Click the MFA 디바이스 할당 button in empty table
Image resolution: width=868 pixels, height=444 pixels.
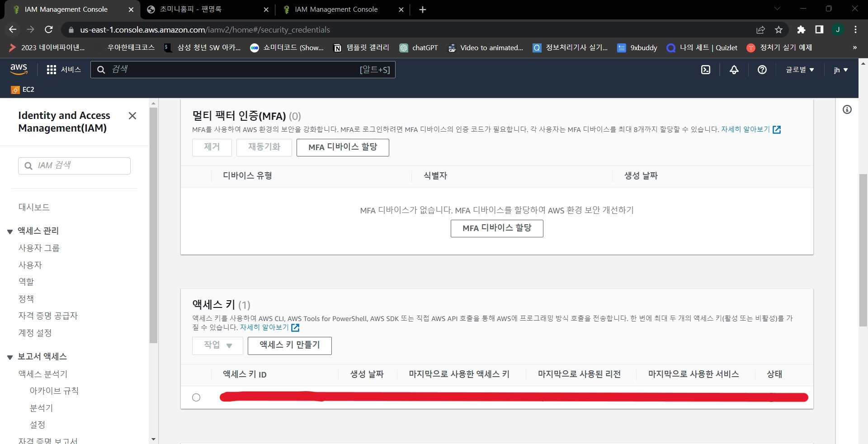[497, 228]
